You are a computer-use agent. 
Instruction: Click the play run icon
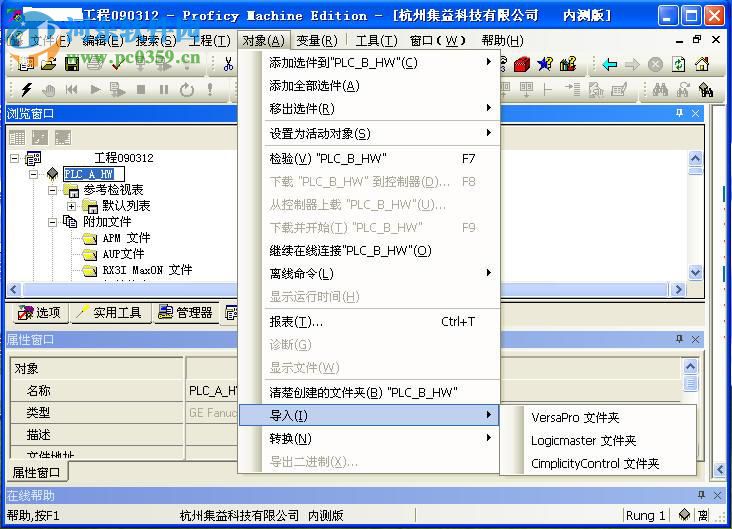tap(95, 89)
